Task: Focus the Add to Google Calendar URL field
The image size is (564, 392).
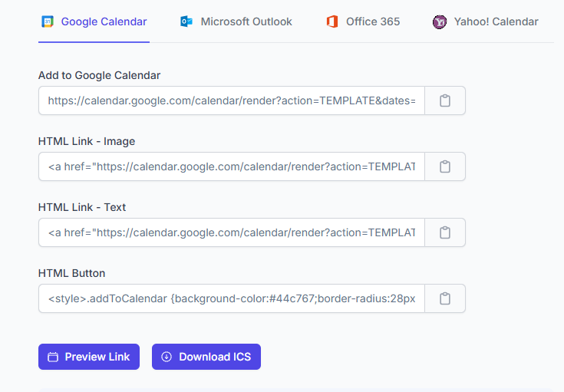Action: pos(231,100)
